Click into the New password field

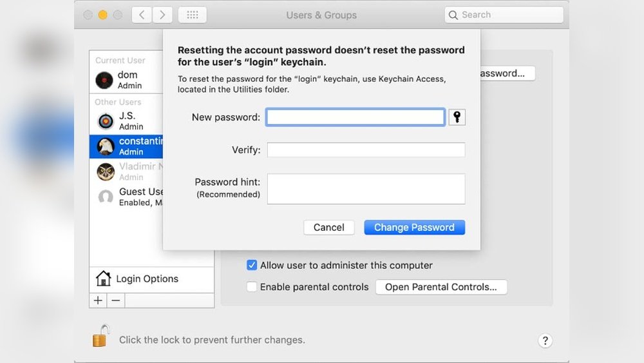click(x=355, y=117)
